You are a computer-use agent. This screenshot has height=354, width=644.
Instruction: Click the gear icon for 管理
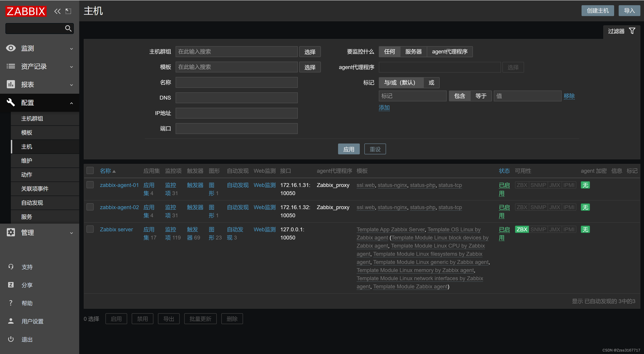click(x=11, y=232)
